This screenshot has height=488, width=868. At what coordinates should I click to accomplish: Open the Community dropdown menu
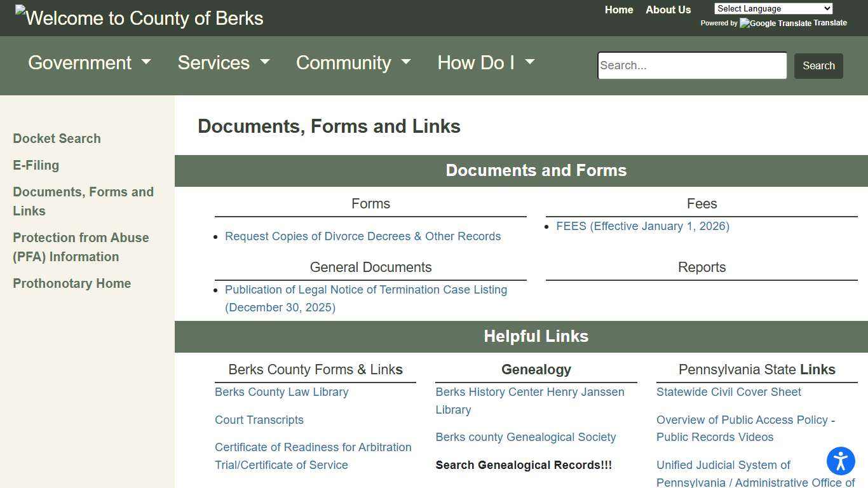[353, 62]
